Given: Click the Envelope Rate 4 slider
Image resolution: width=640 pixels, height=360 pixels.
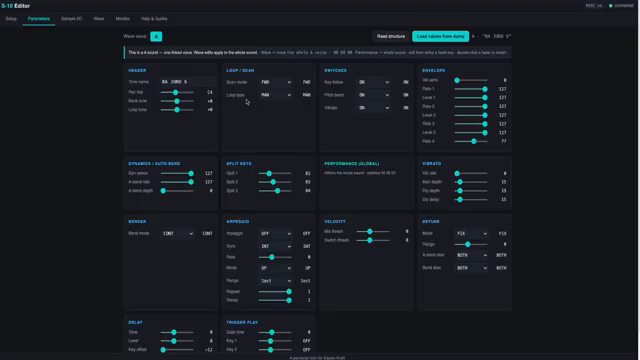Looking at the screenshot, I should coord(471,141).
